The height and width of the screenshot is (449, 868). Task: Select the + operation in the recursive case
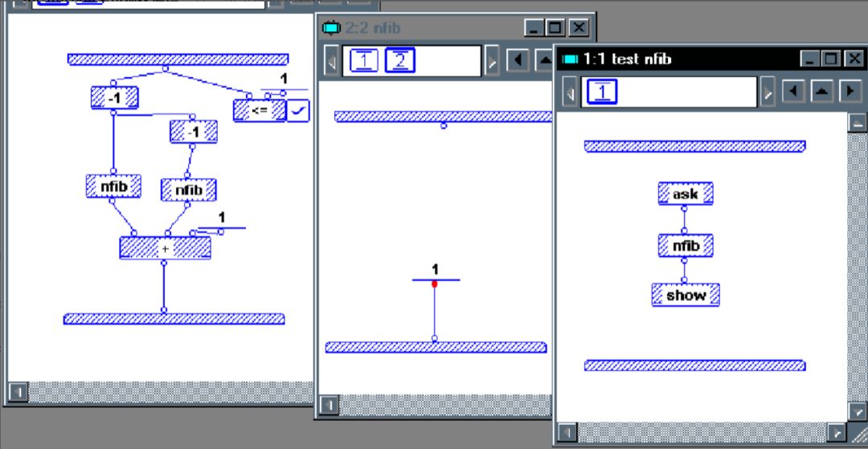click(x=165, y=248)
